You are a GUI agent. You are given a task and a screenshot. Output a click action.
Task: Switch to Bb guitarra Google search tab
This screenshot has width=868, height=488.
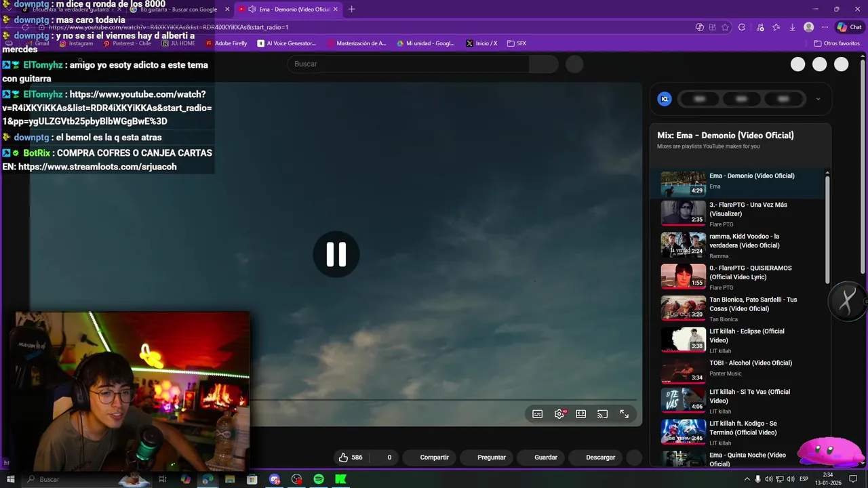click(178, 9)
